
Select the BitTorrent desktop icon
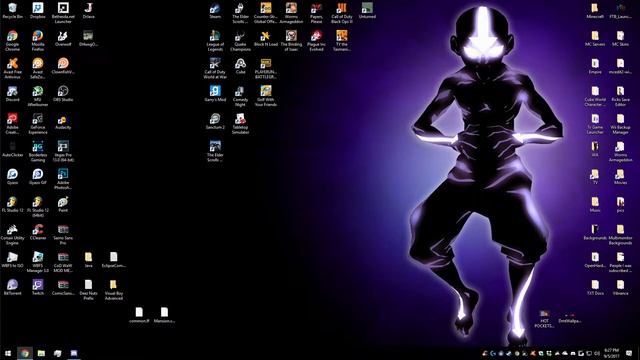click(13, 288)
